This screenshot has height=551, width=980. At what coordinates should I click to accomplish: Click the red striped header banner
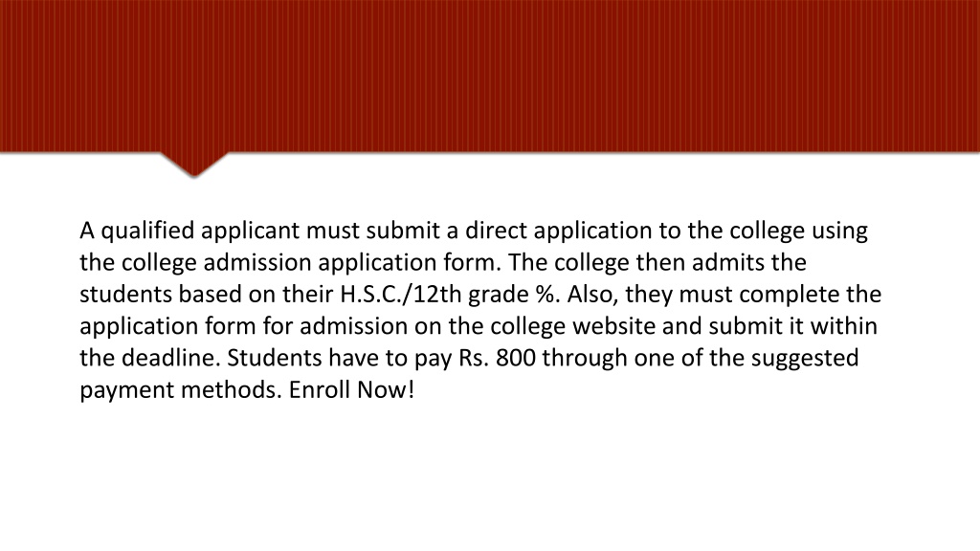490,76
